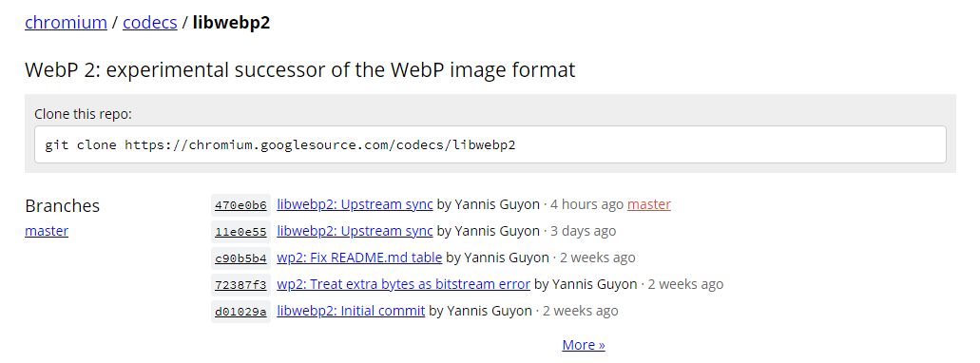This screenshot has height=363, width=980.
Task: View commit hash 72387f3
Action: click(240, 285)
